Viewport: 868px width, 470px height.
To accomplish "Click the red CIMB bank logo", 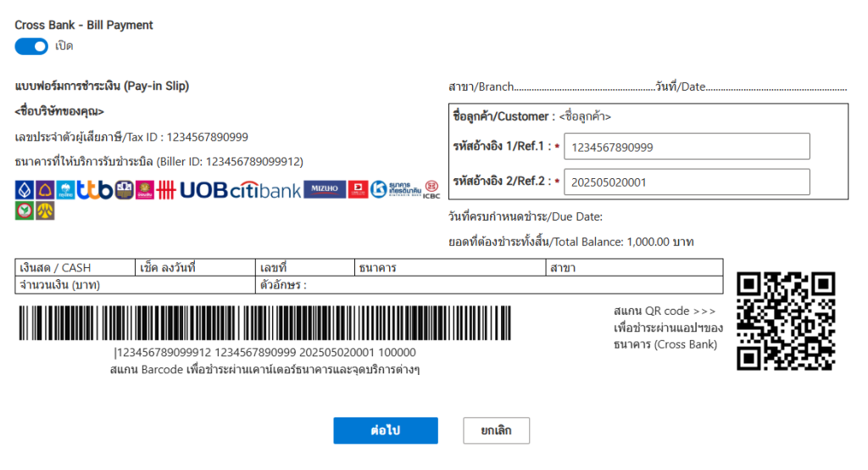I will (165, 190).
